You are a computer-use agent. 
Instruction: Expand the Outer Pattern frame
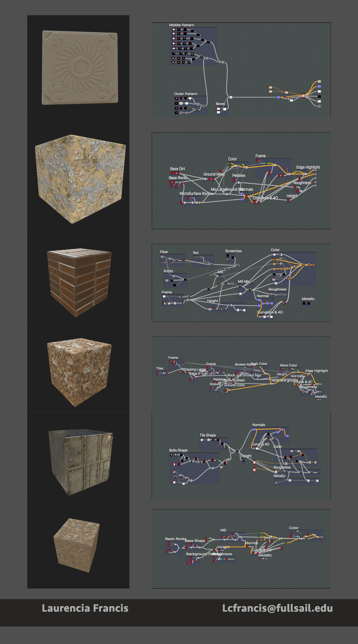[186, 94]
